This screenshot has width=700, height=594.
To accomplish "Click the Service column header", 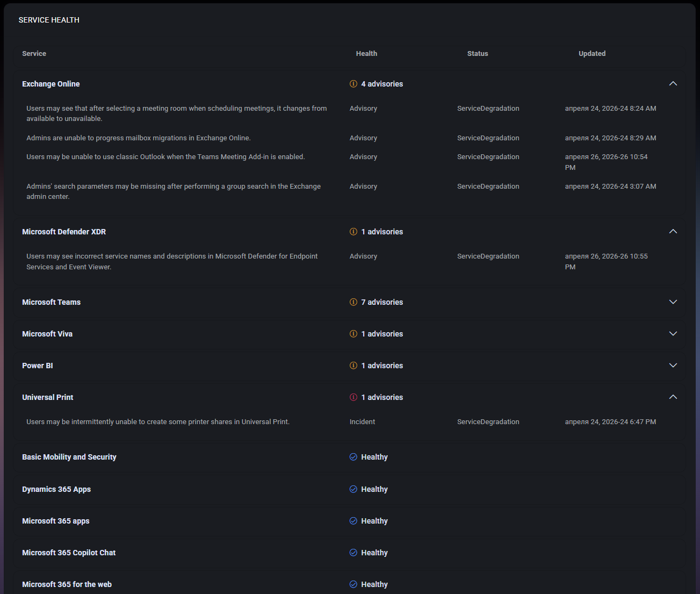I will (x=34, y=54).
